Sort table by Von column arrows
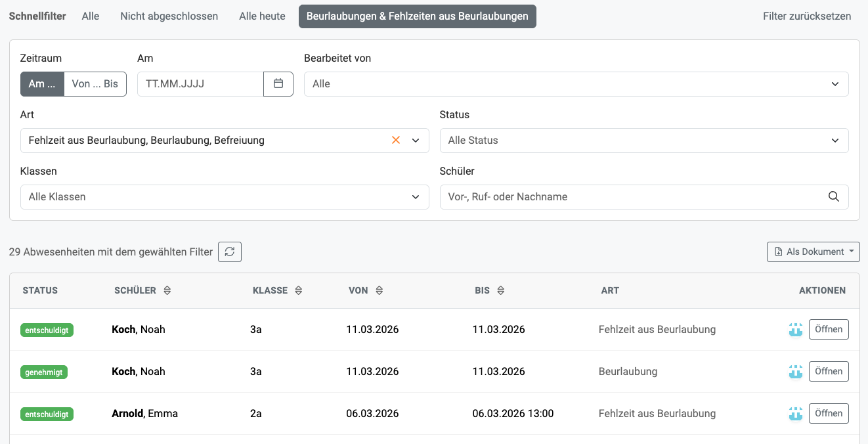 [379, 290]
